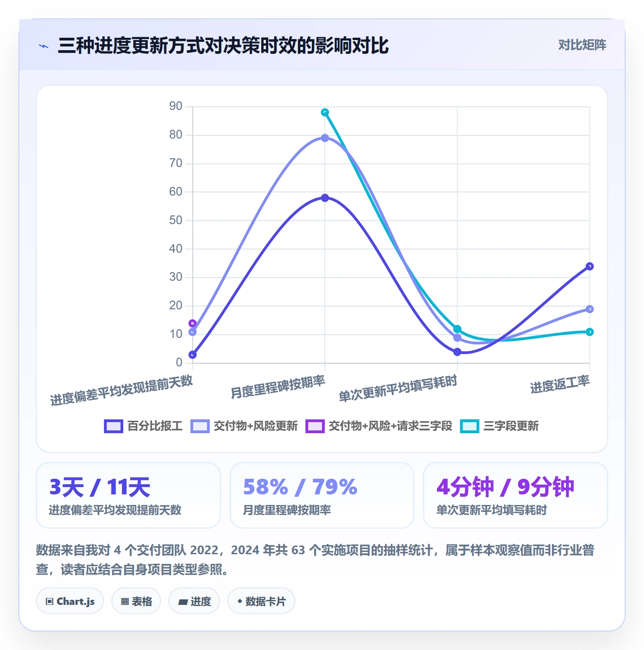Click the chart title 三种进度更新方式对决策时效的影响对比
Viewport: 644px width, 650px height.
tap(223, 46)
